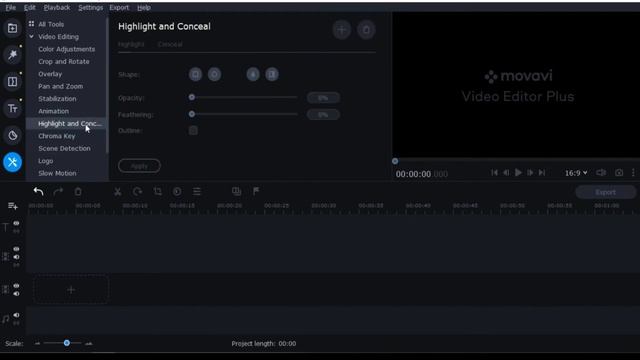Click the delete mask trash button

pyautogui.click(x=366, y=30)
